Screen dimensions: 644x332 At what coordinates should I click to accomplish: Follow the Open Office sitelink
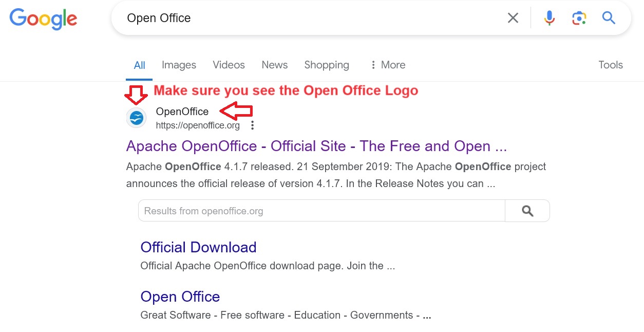point(180,297)
